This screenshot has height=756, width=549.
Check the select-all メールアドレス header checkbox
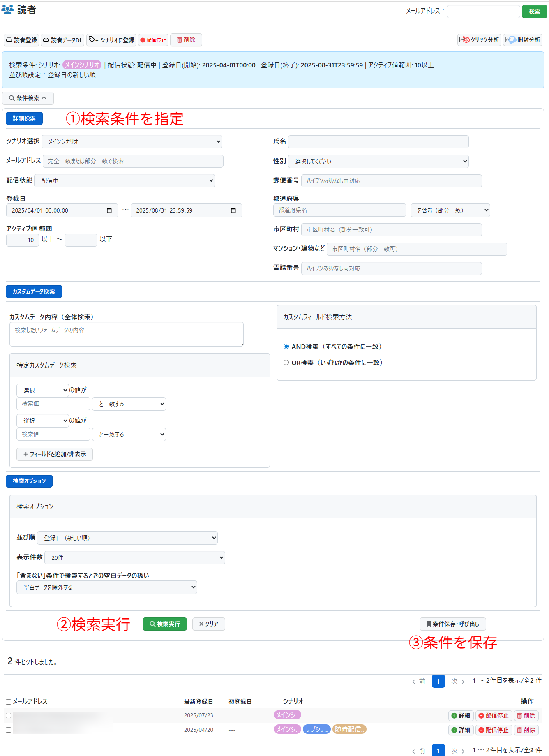(x=8, y=702)
